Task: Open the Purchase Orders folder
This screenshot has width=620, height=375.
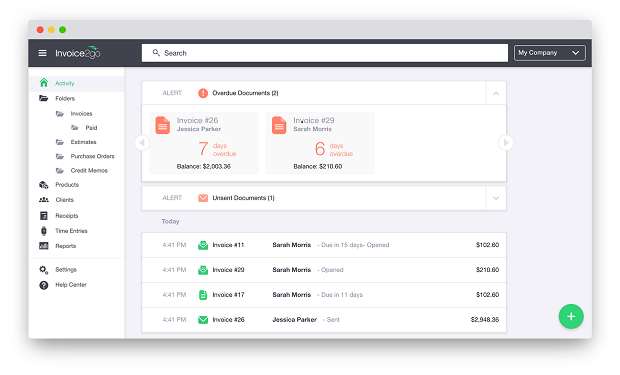Action: [93, 156]
